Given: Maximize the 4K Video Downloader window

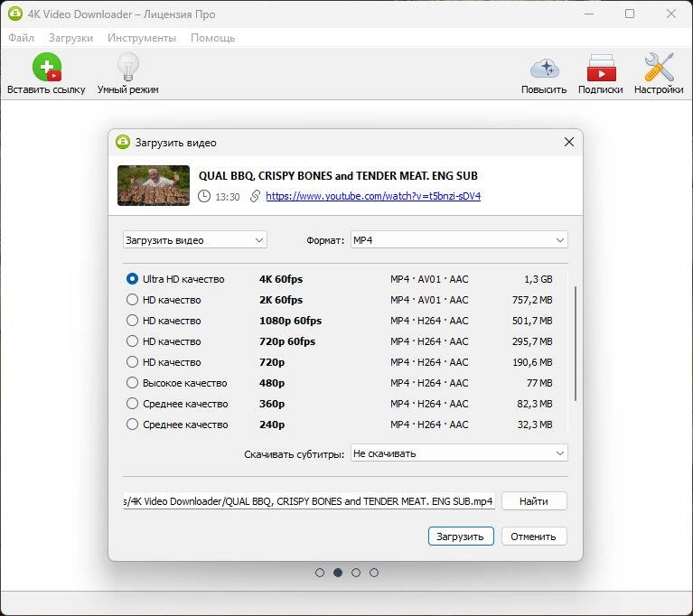Looking at the screenshot, I should (x=630, y=14).
